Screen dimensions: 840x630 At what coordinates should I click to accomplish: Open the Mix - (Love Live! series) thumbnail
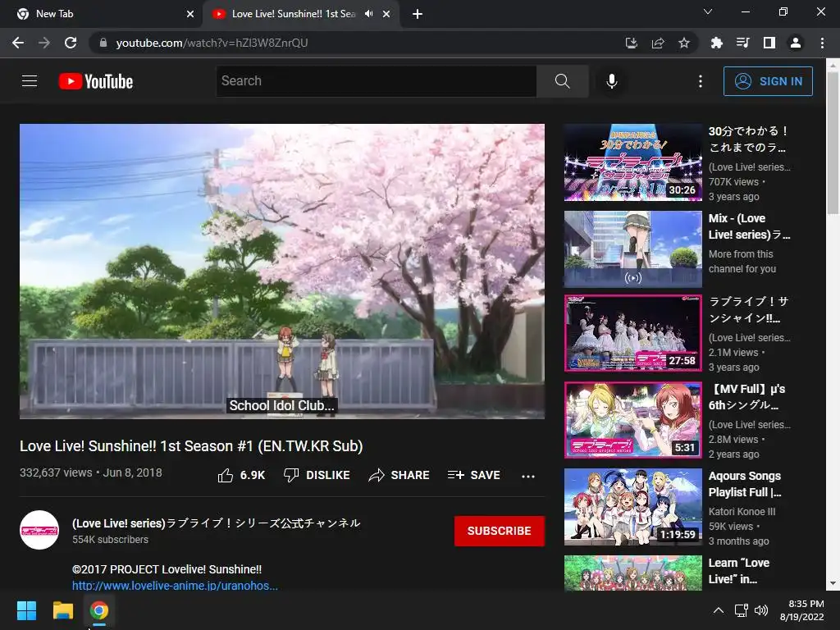point(632,249)
